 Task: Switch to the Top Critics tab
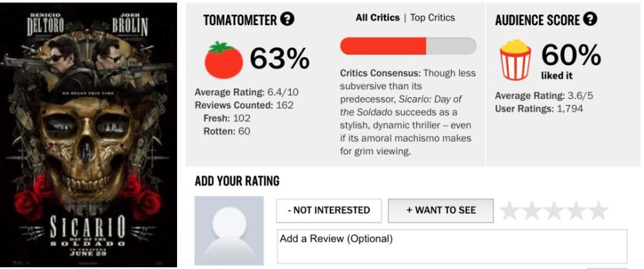[433, 17]
